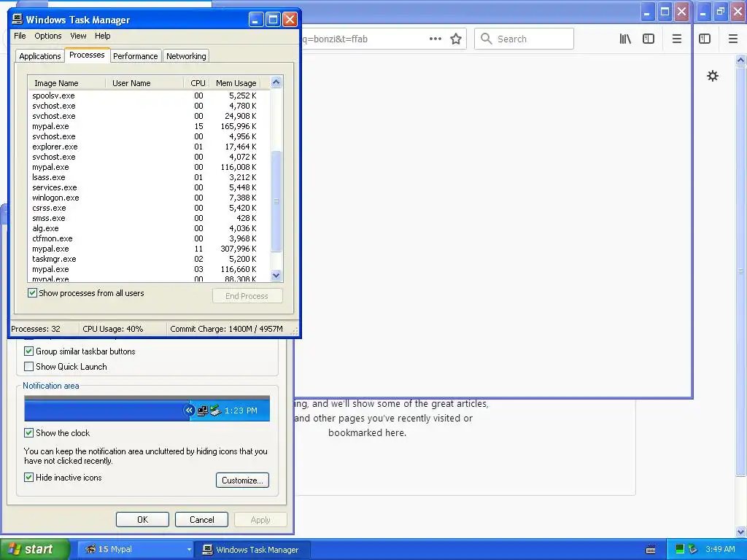747x560 pixels.
Task: Click the hidden-icons chevron in notification preview
Action: (189, 410)
